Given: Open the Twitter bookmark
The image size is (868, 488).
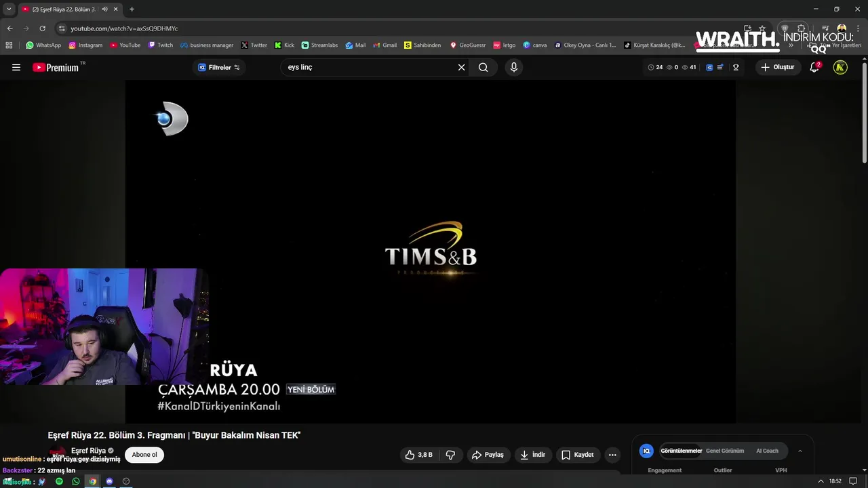Looking at the screenshot, I should click(254, 45).
